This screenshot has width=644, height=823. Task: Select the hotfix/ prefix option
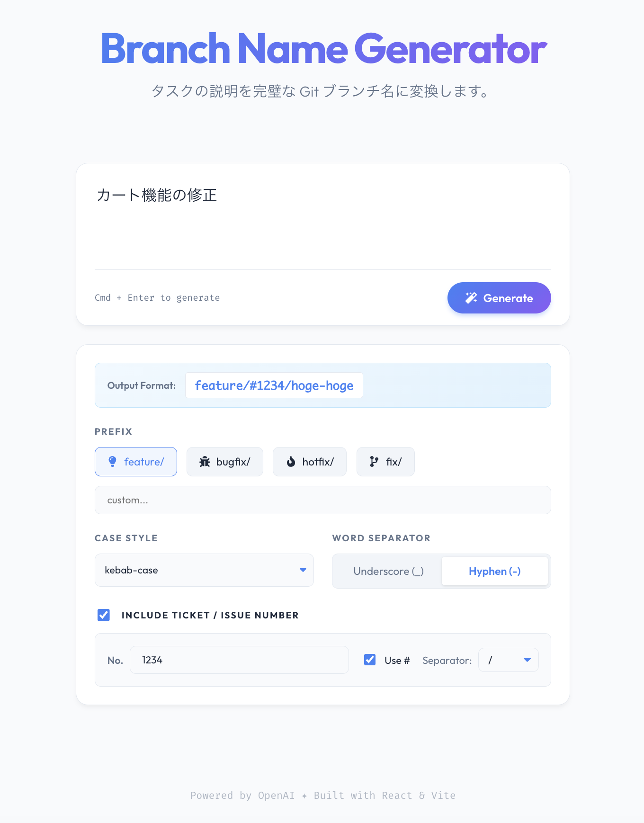(310, 462)
